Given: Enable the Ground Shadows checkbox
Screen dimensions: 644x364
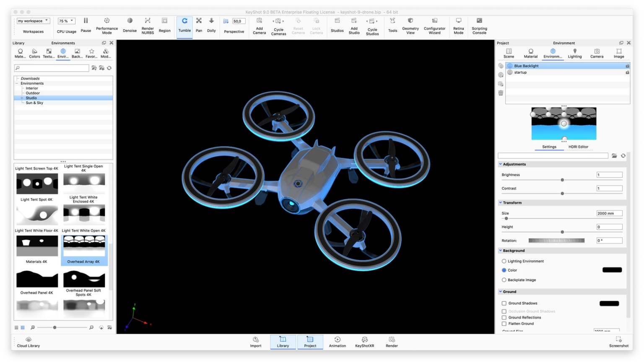Looking at the screenshot, I should 504,303.
